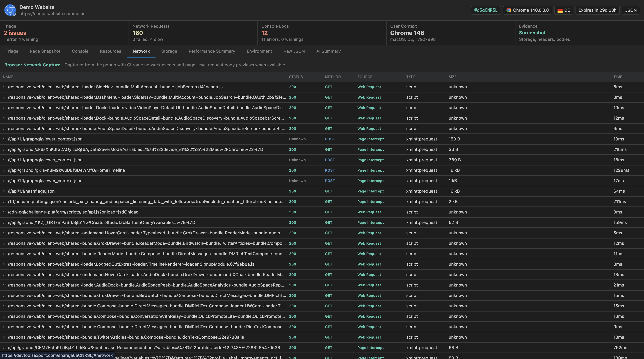Viewport: 644px width, 359px height.
Task: Click the 153 B size cell
Action: point(454,139)
